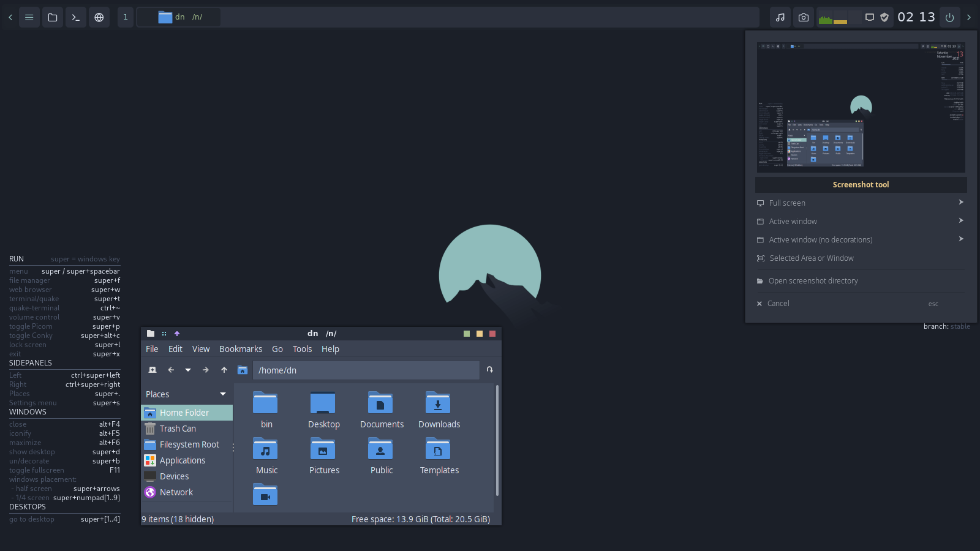Expand Full screen screenshot submenu
The image size is (980, 551).
tap(960, 203)
